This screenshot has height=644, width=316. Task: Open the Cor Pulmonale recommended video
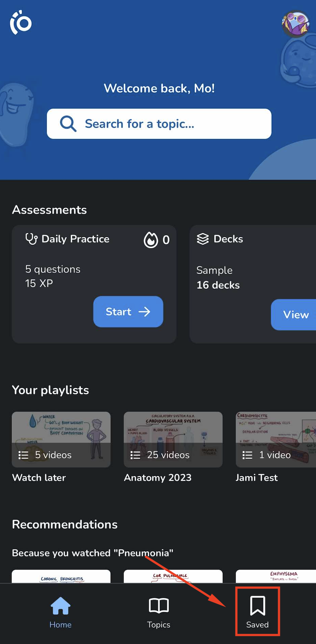pos(173,576)
